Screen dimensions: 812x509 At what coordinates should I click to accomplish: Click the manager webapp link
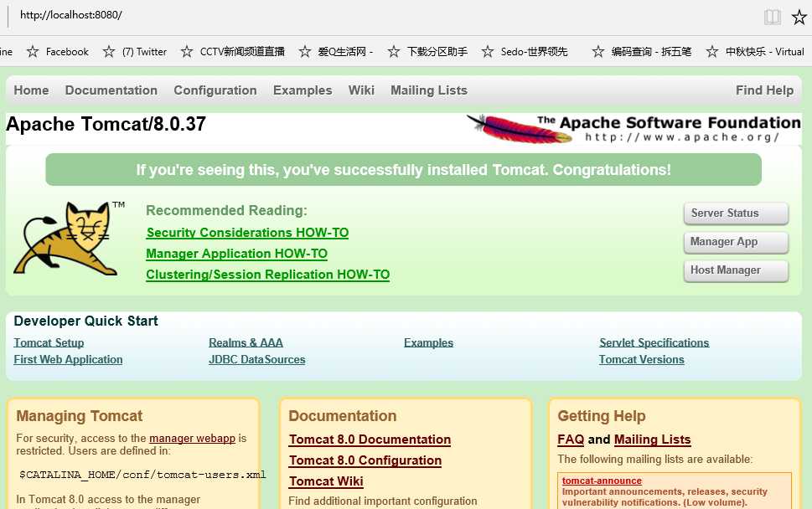[192, 438]
